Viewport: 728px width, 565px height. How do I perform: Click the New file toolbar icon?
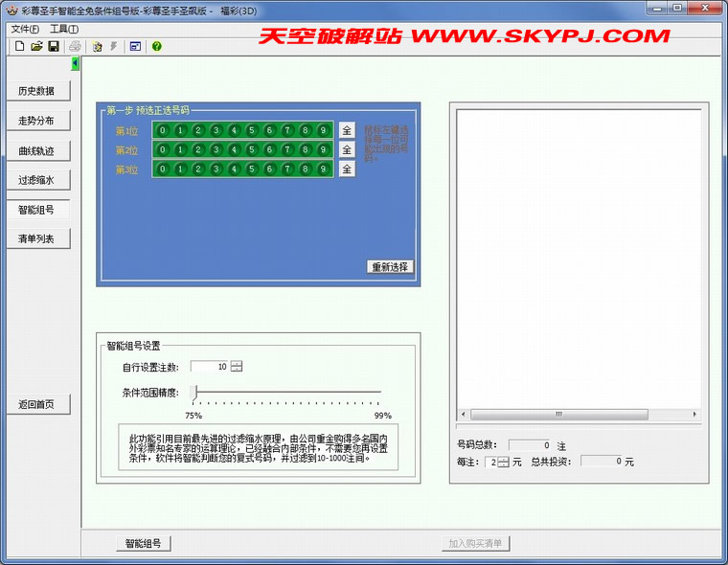tap(19, 46)
